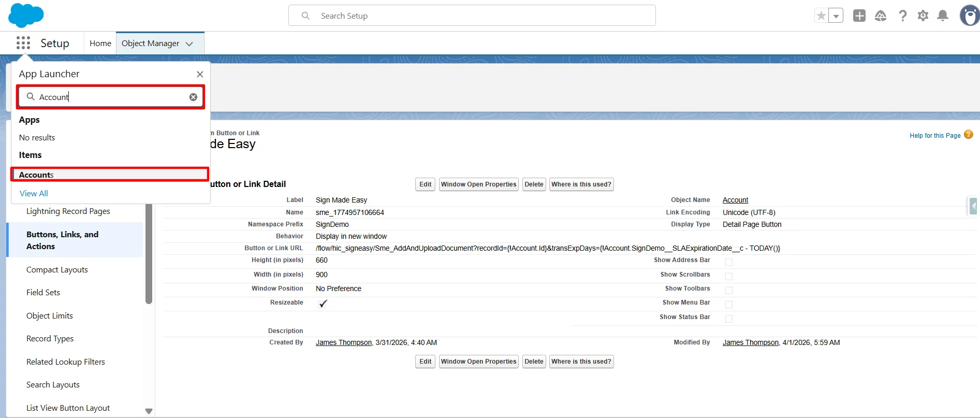Click the Salesforce cloud logo
Screen dimensions: 980x418
click(26, 15)
